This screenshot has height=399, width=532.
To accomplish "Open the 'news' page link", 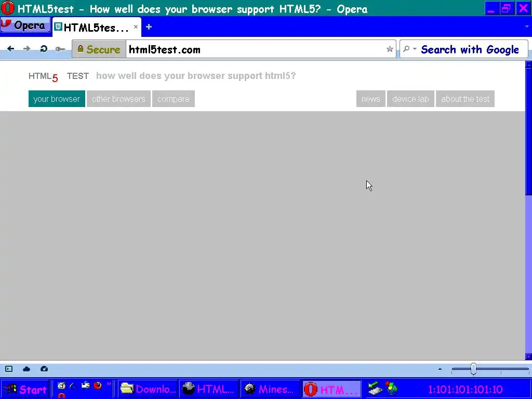I will [371, 99].
